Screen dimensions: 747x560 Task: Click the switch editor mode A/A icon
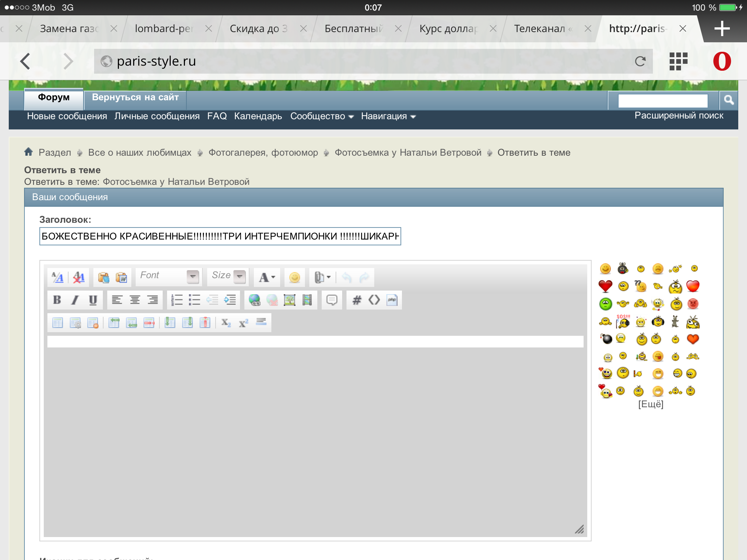pyautogui.click(x=58, y=277)
